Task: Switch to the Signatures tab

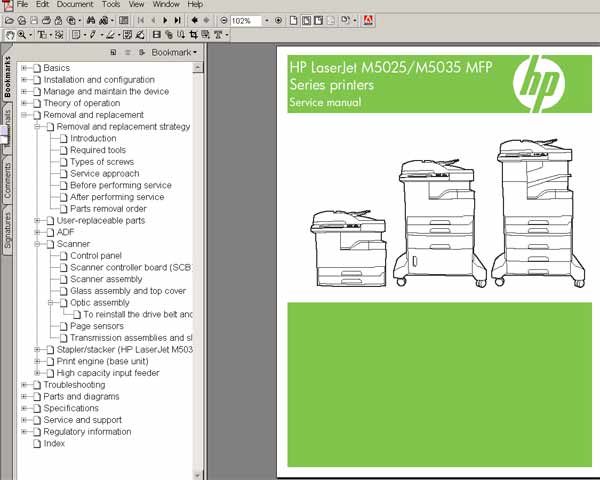Action: click(7, 230)
